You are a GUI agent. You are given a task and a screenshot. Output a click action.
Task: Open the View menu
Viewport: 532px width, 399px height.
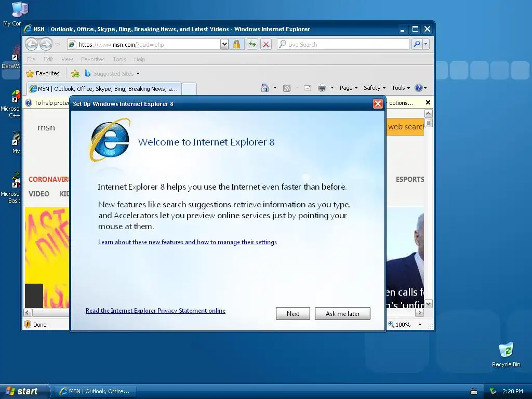[x=67, y=59]
